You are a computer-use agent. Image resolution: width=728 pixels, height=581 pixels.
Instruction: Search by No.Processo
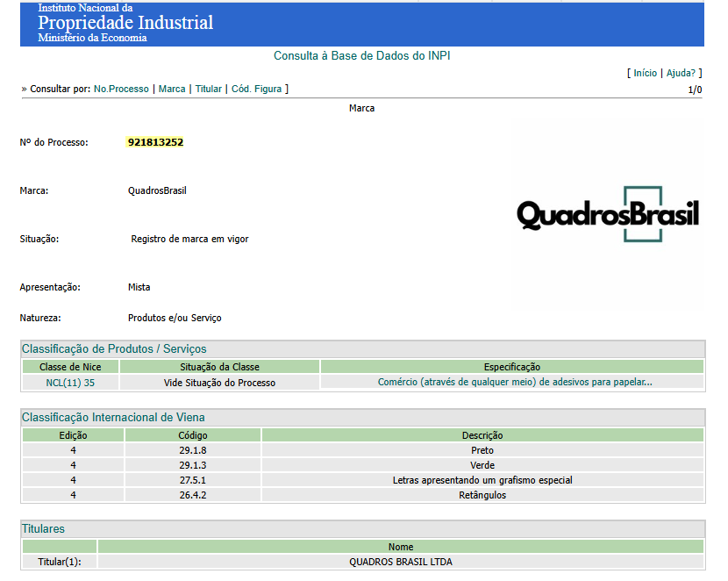coord(121,89)
